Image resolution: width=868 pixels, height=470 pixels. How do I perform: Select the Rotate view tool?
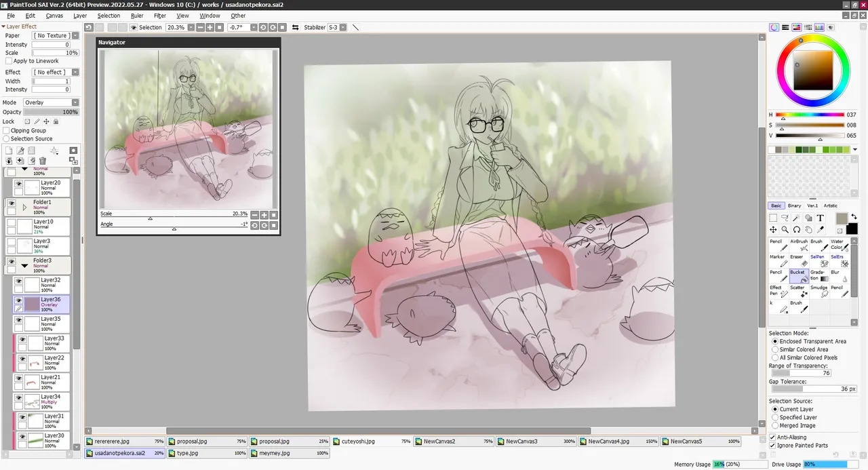797,230
